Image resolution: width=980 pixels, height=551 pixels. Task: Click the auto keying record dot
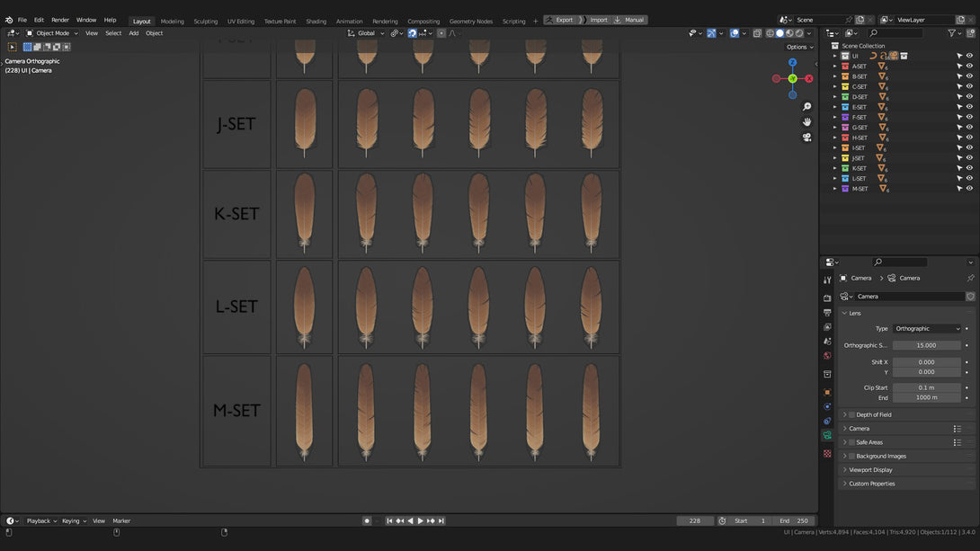click(x=367, y=521)
